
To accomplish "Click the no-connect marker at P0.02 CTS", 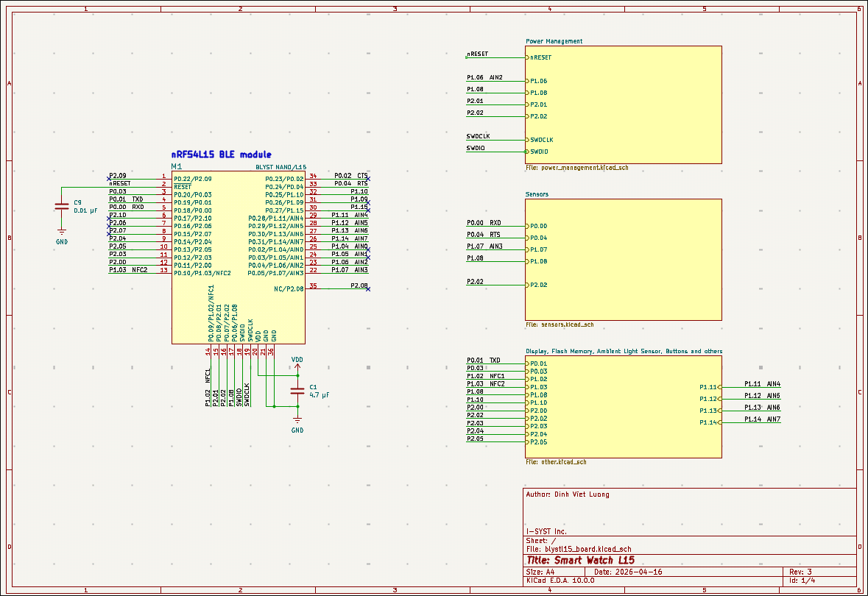I will click(x=368, y=179).
